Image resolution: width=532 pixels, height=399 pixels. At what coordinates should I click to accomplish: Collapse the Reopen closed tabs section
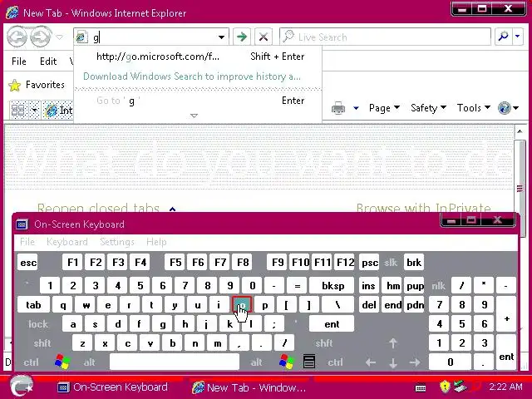pyautogui.click(x=172, y=209)
